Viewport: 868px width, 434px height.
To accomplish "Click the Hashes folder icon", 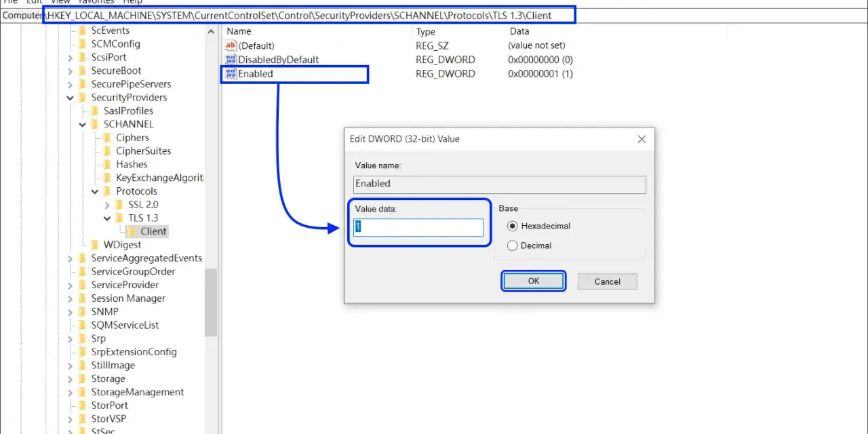I will point(107,164).
